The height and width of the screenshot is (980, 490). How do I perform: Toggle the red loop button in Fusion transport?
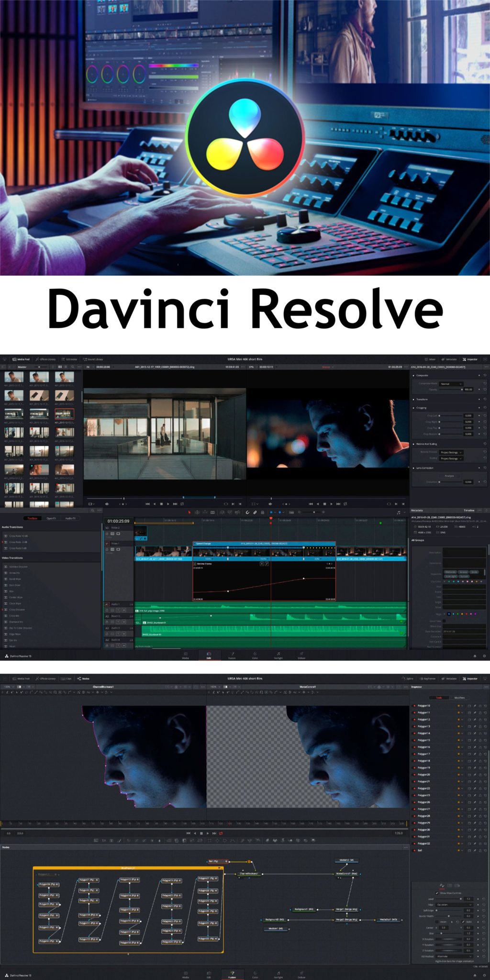tap(221, 833)
